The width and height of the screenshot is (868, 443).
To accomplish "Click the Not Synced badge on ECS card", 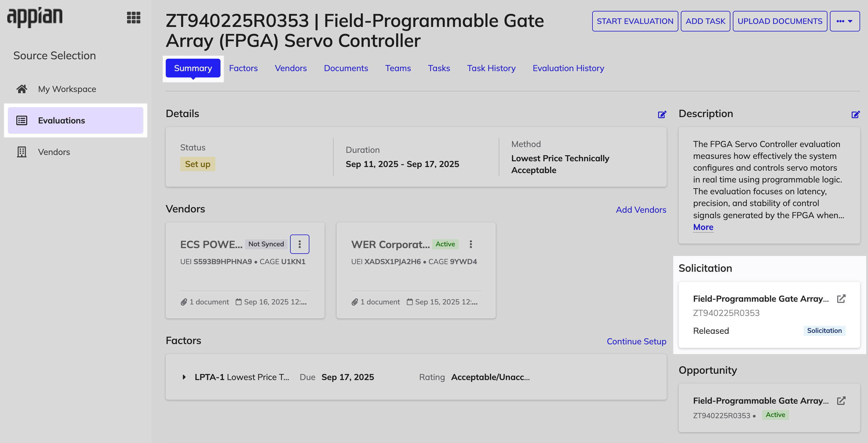I will click(x=266, y=244).
